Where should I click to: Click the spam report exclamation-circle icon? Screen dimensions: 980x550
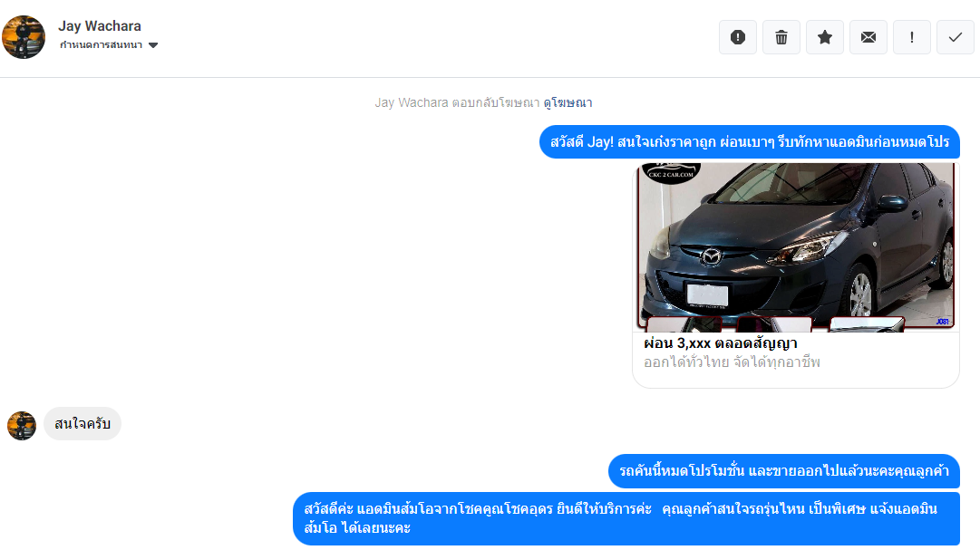click(x=738, y=37)
